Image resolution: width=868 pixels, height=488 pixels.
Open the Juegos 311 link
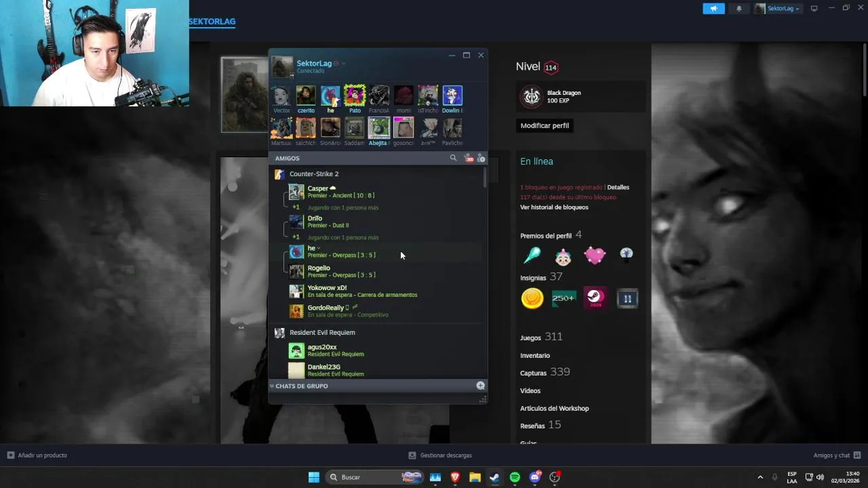541,337
